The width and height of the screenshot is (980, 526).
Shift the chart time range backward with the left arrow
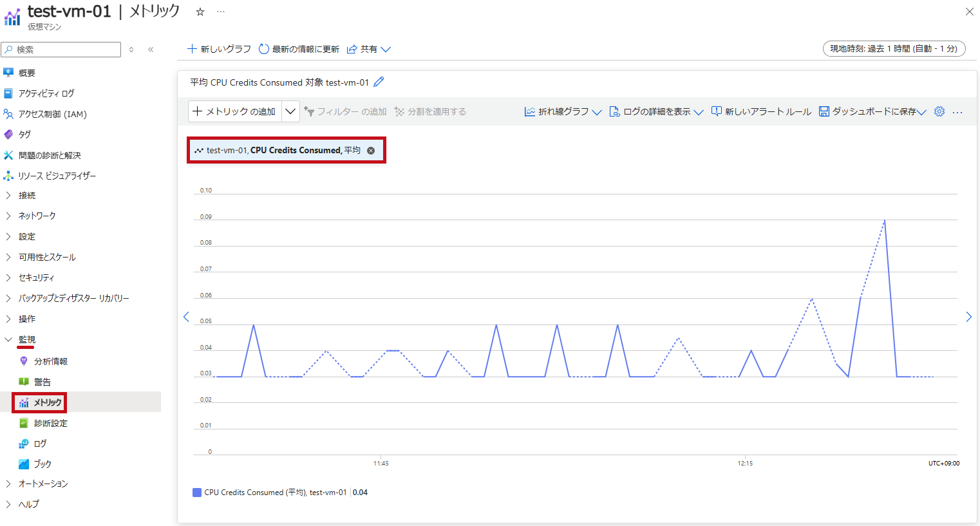pos(186,317)
